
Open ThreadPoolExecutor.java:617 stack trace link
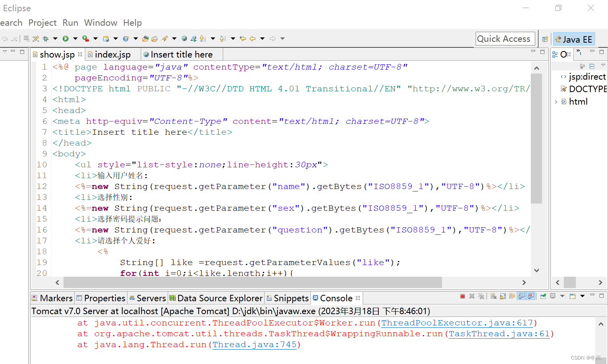[x=457, y=323]
